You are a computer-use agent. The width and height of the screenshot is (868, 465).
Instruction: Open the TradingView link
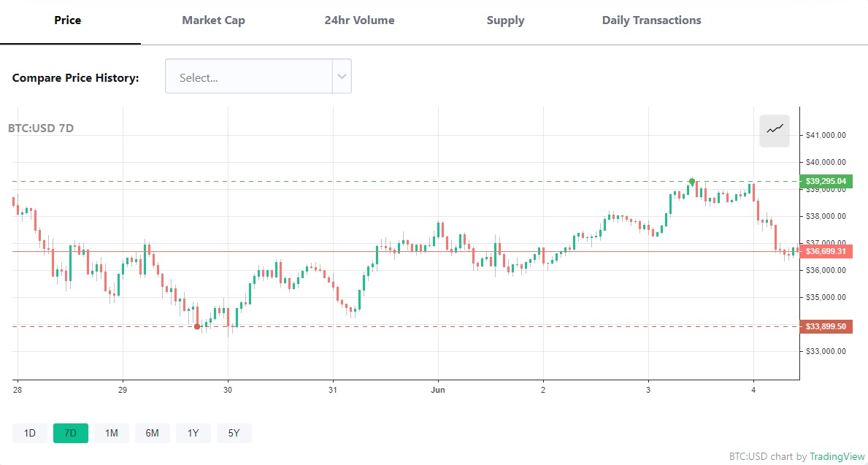(x=836, y=457)
